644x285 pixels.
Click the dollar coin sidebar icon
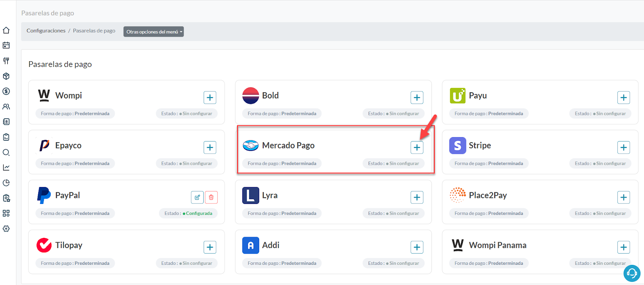point(6,92)
